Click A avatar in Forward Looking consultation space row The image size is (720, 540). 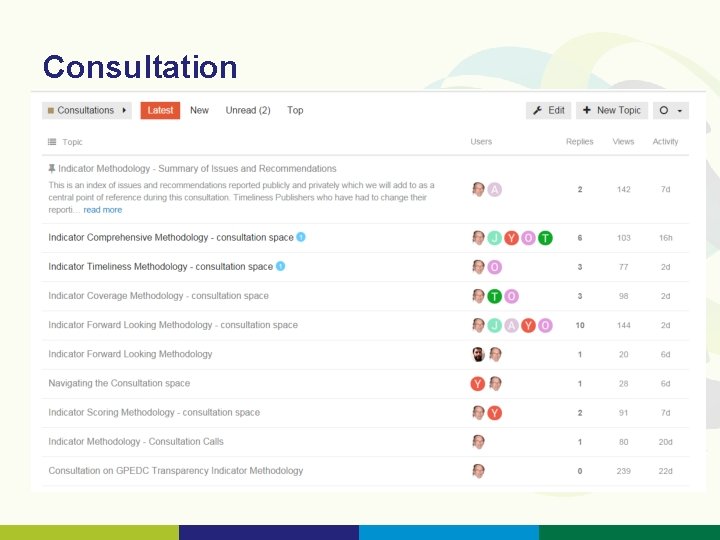click(x=512, y=326)
